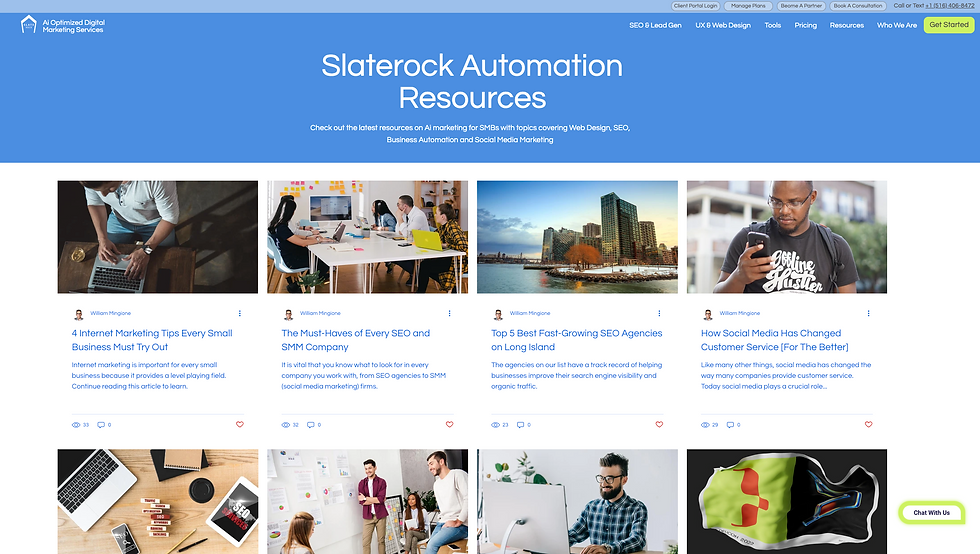Screen dimensions: 980x554
Task: Open the Tools menu
Action: [x=772, y=25]
